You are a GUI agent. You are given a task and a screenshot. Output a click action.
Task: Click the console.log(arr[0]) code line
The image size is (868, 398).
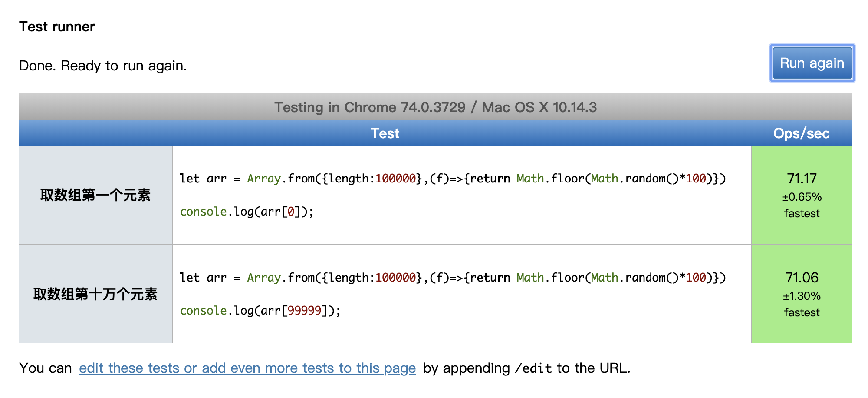[247, 212]
